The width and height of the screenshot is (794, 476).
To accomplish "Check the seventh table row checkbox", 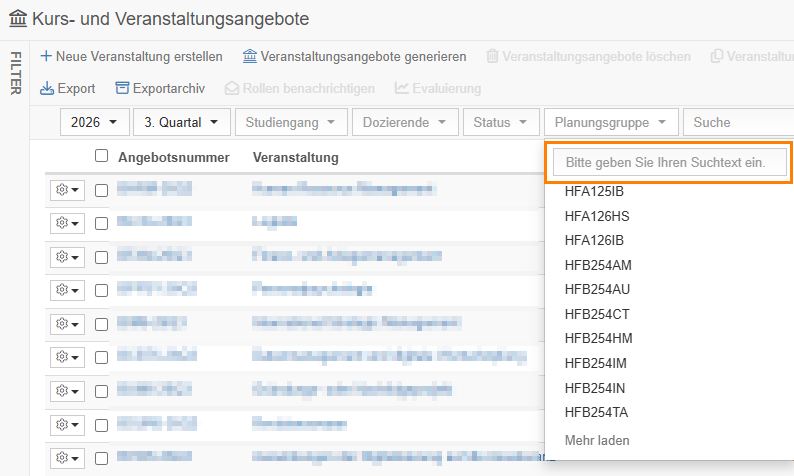I will [101, 391].
